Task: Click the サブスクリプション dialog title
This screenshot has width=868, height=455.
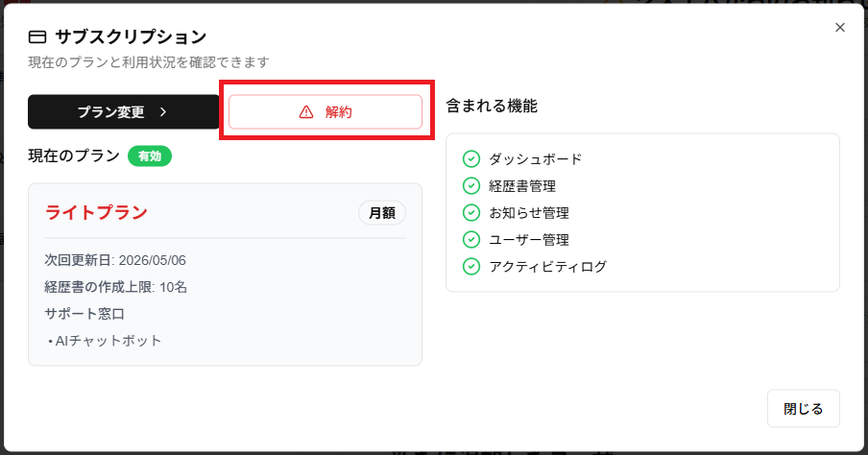Action: tap(131, 37)
